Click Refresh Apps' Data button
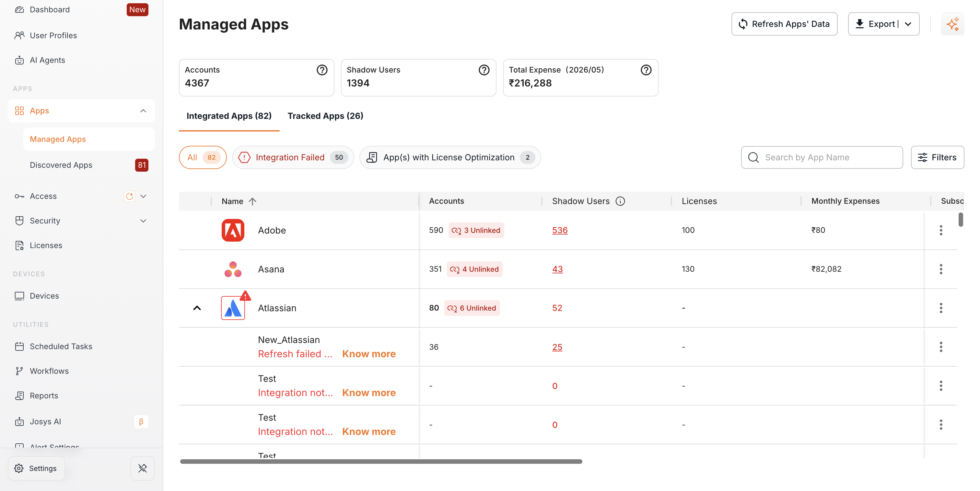 (x=785, y=24)
